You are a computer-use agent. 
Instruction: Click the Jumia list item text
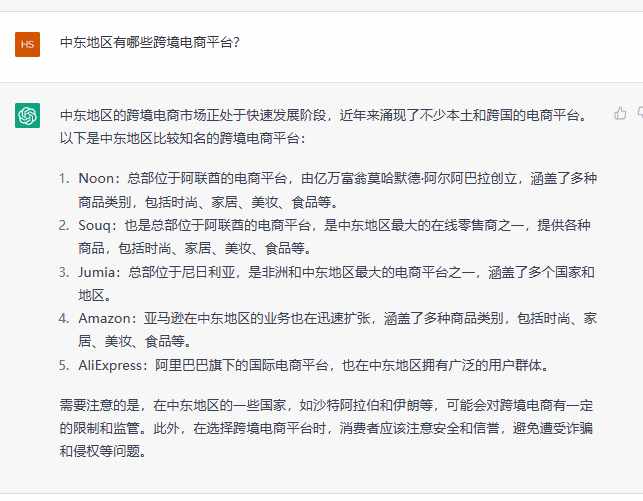(x=336, y=283)
